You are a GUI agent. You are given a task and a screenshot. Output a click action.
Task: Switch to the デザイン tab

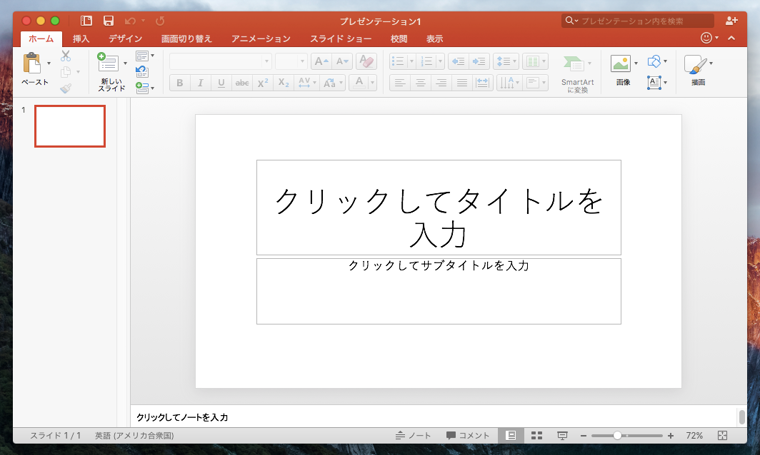[125, 39]
